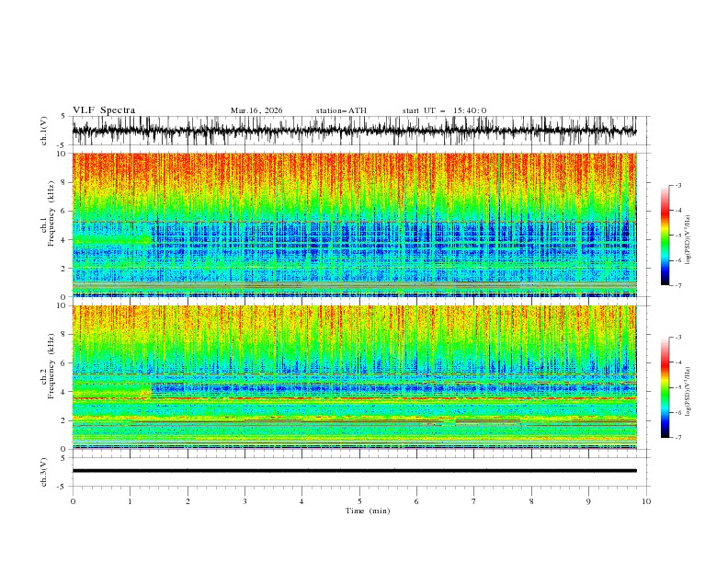This screenshot has height=563, width=728.
Task: Click the time axis tick "1"
Action: pos(130,501)
